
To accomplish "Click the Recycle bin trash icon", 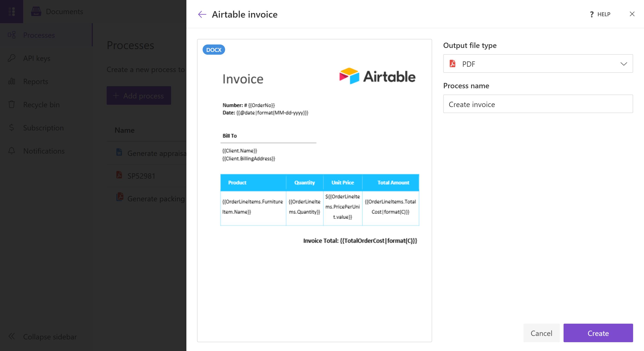I will coord(12,104).
